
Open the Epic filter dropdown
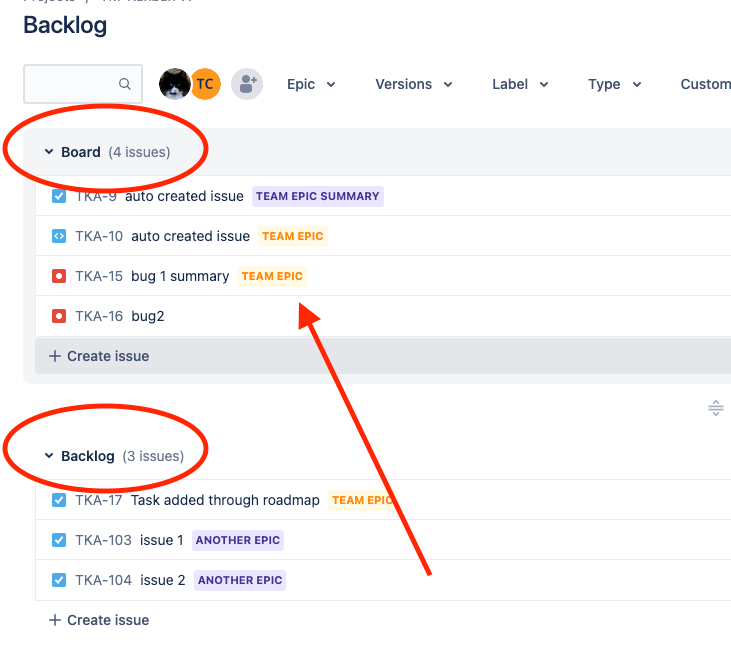point(311,84)
